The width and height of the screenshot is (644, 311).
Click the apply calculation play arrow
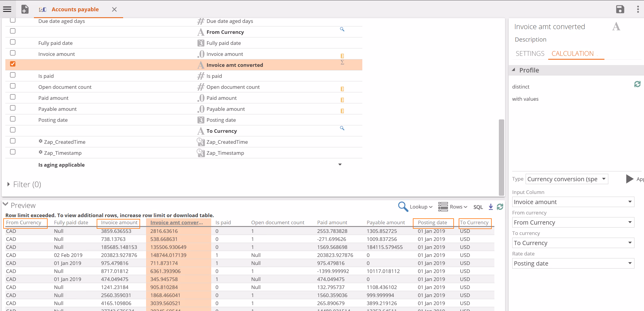point(629,179)
